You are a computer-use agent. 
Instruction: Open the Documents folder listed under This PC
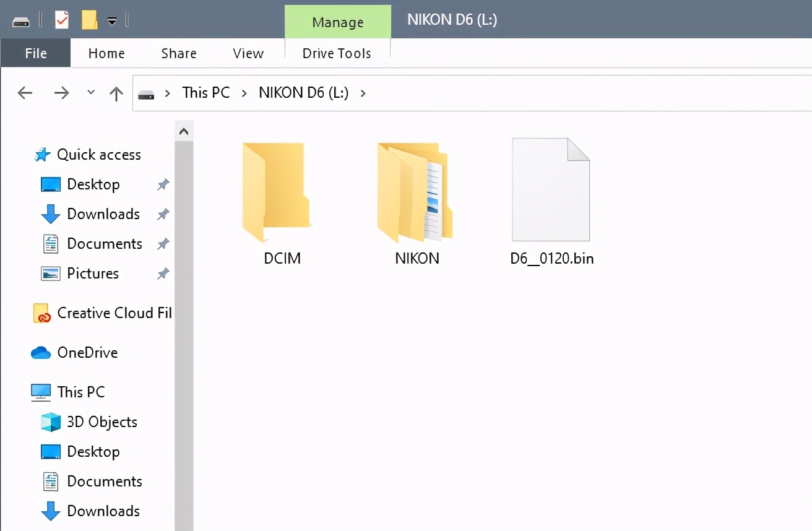(92, 481)
